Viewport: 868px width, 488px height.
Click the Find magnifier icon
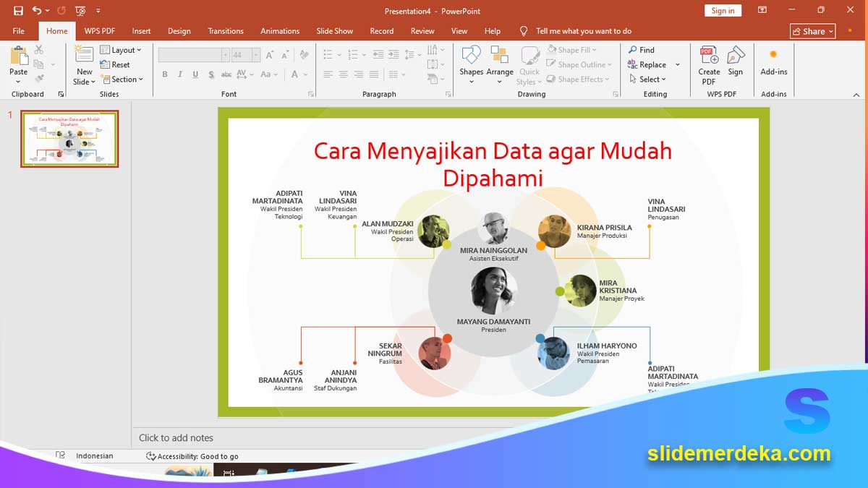pos(633,50)
